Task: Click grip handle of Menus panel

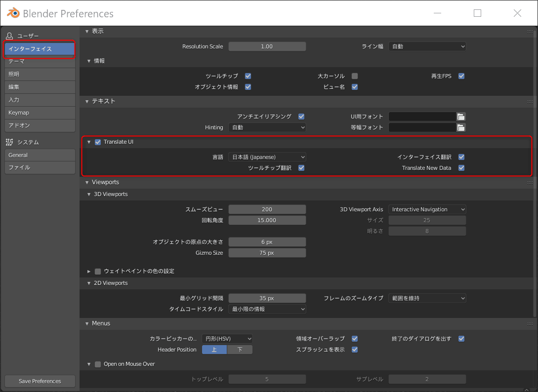Action: 530,324
